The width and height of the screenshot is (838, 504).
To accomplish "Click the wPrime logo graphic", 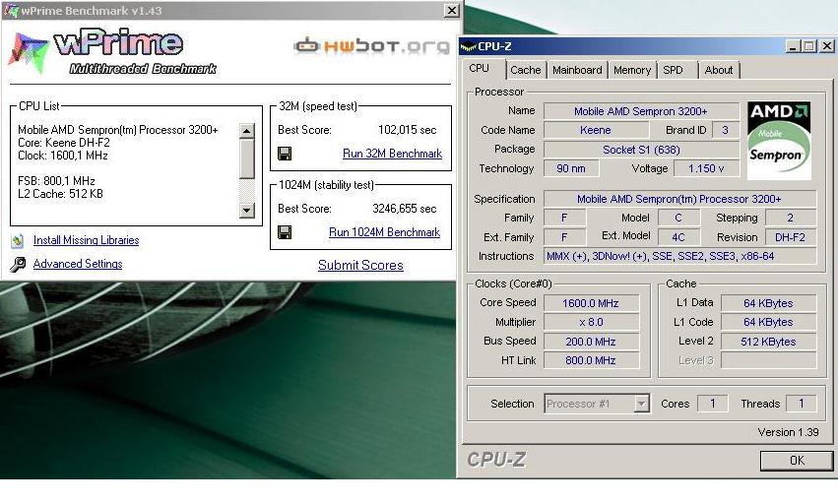I will tap(111, 51).
